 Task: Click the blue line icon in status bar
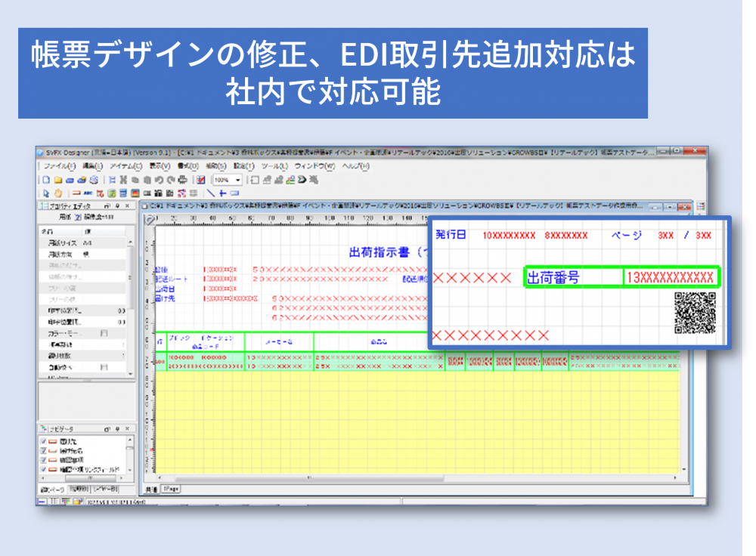click(42, 502)
